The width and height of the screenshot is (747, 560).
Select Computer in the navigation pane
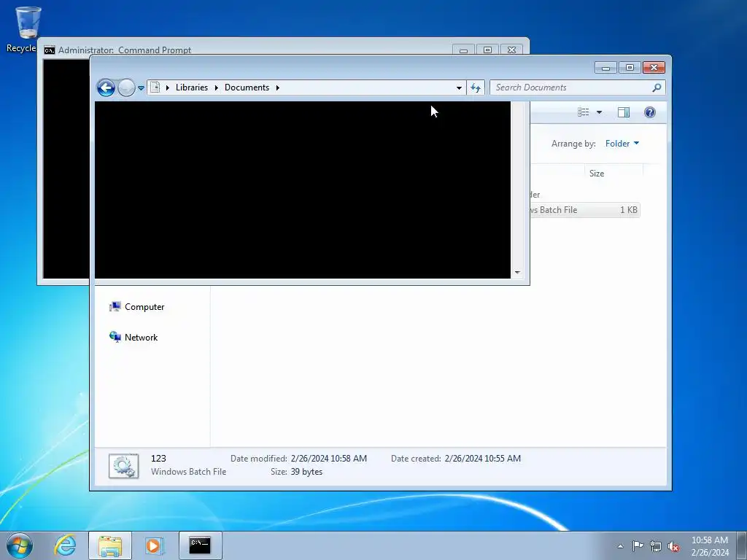tap(137, 307)
